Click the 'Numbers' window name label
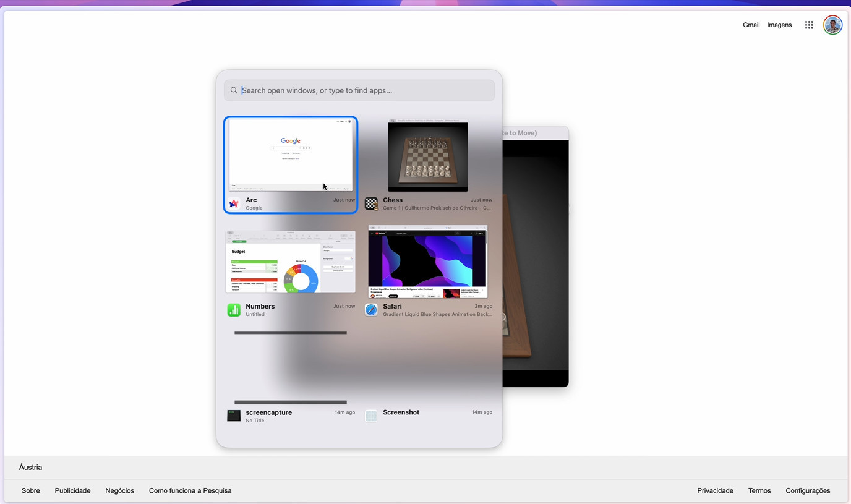This screenshot has width=851, height=504. click(260, 306)
